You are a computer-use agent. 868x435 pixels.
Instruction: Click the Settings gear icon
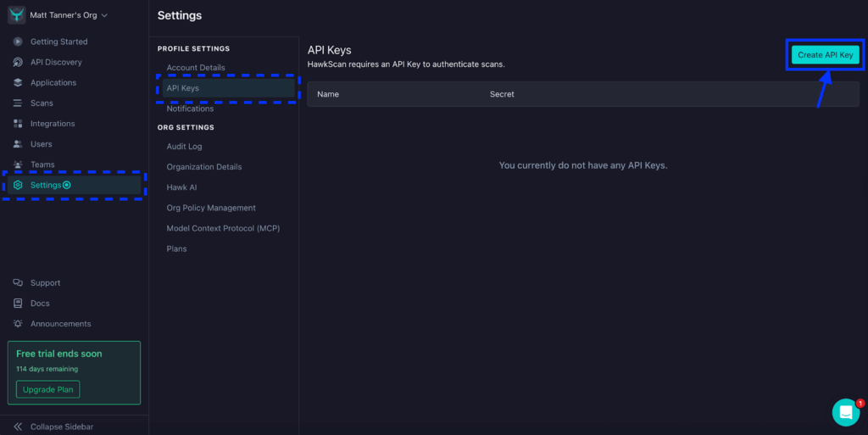coord(18,185)
